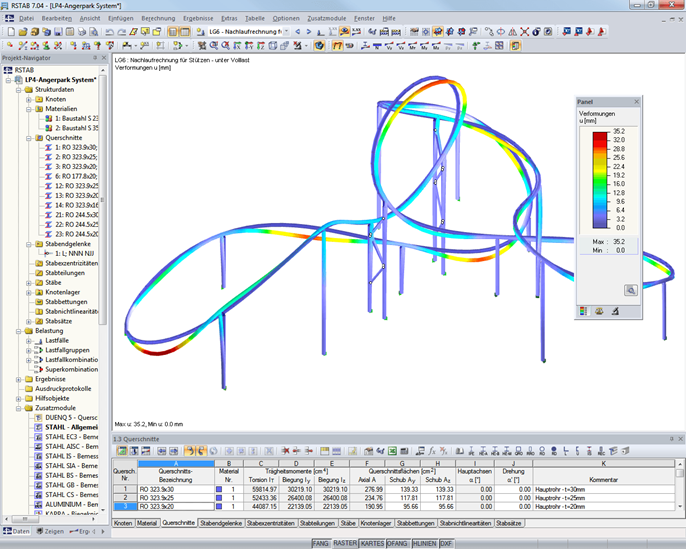Screen dimensions: 686x549
Task: Open color scale tab in Panel
Action: (583, 311)
